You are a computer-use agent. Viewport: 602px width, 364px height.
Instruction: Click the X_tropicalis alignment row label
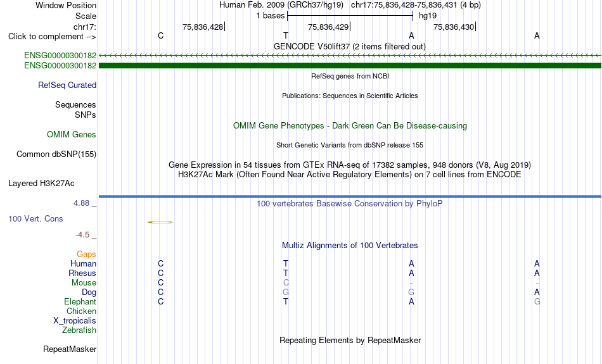click(75, 321)
